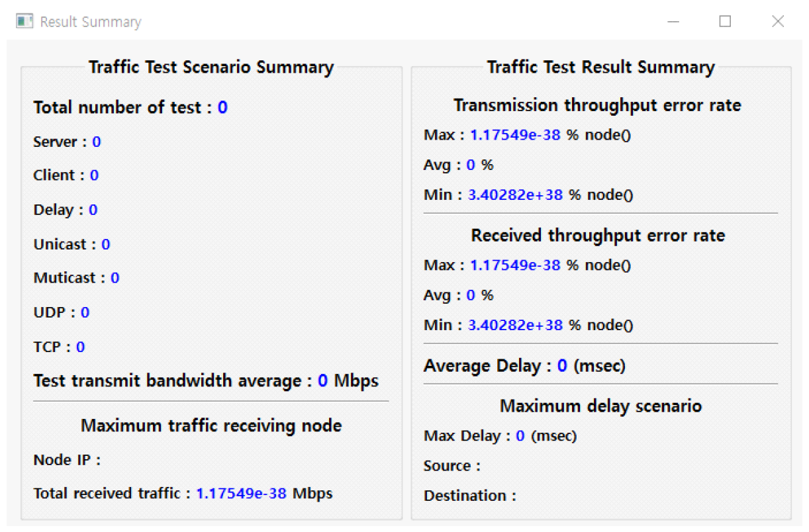
Task: Minimize the Result Summary window
Action: click(x=673, y=21)
